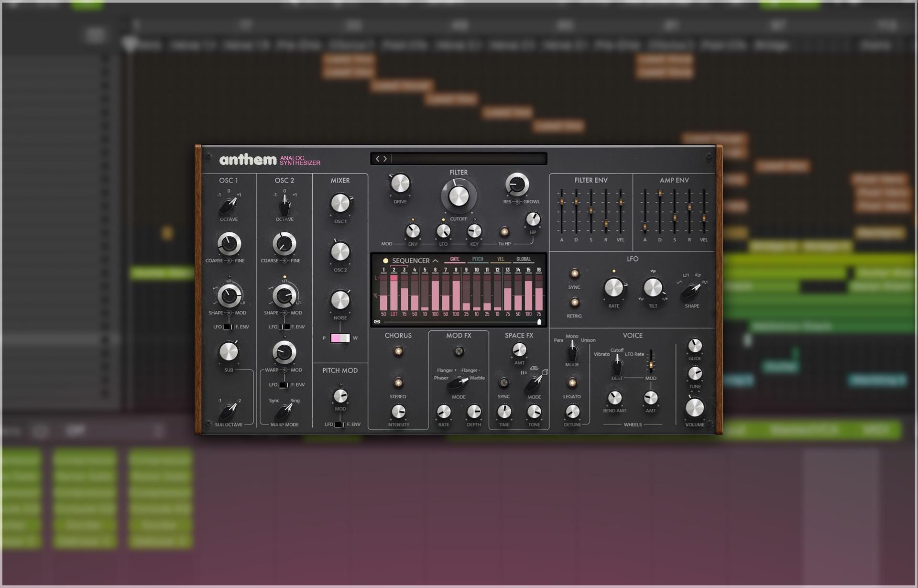
Task: Click the chorus INTENSITY knob
Action: coord(398,412)
